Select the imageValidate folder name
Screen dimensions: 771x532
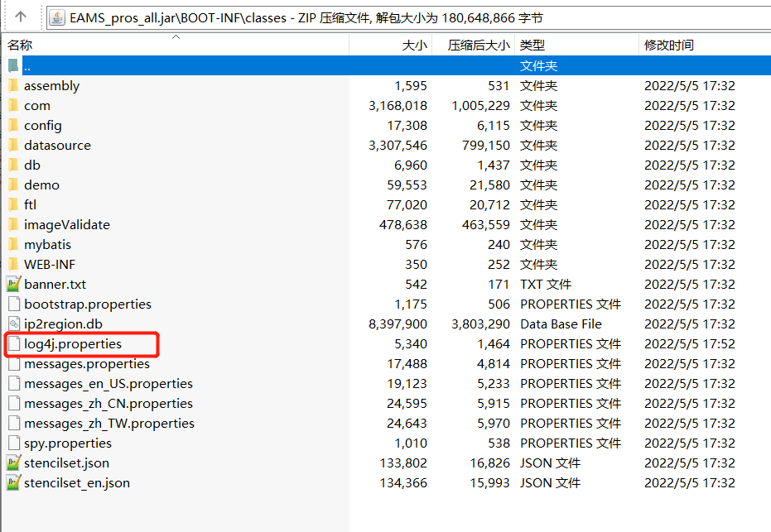(67, 224)
